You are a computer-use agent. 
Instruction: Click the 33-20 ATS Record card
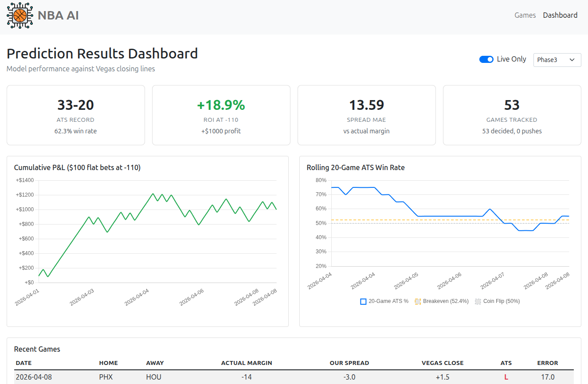click(x=75, y=115)
